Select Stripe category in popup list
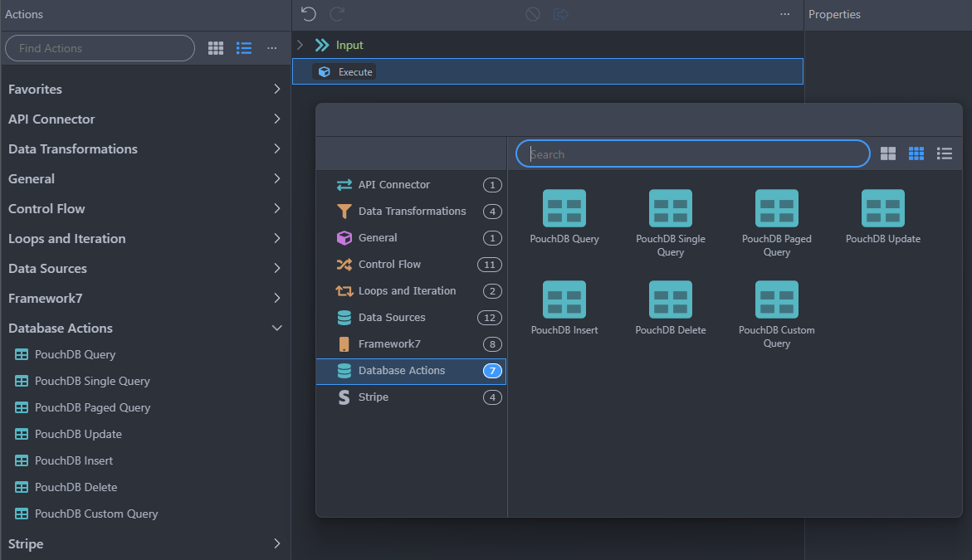The width and height of the screenshot is (972, 560). tap(373, 397)
